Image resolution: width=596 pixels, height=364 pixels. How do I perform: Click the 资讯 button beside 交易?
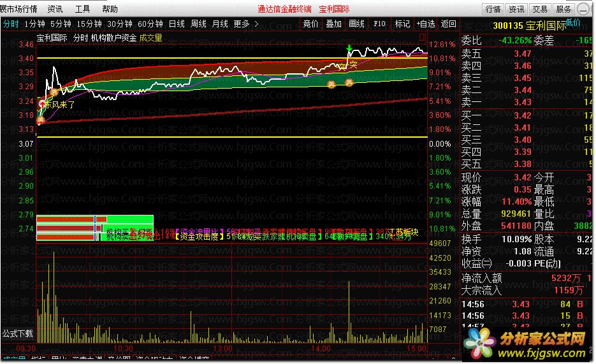coord(516,9)
